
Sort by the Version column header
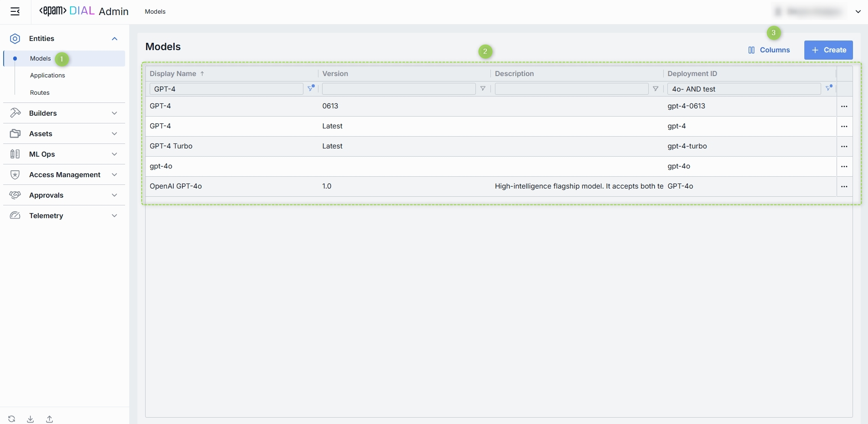click(335, 73)
